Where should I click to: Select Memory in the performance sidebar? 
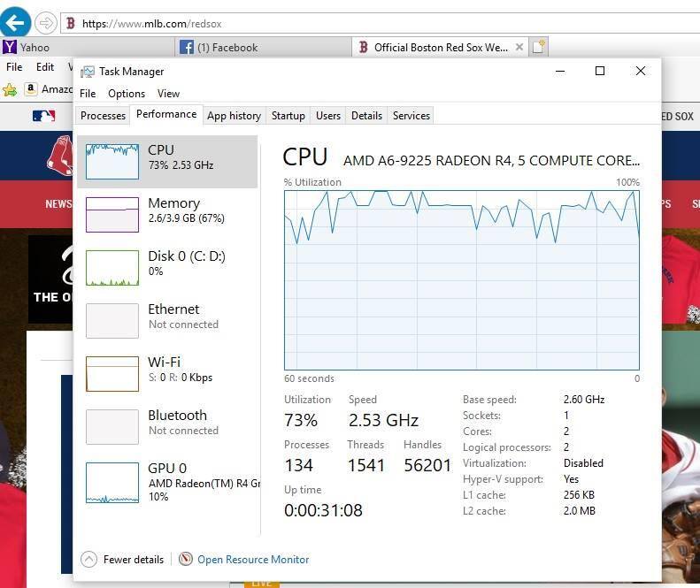tap(173, 211)
